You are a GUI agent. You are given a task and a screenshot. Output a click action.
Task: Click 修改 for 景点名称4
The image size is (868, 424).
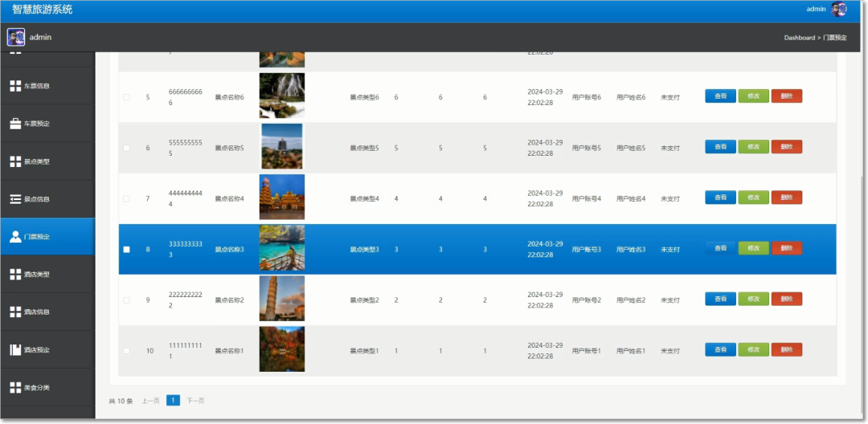point(753,198)
